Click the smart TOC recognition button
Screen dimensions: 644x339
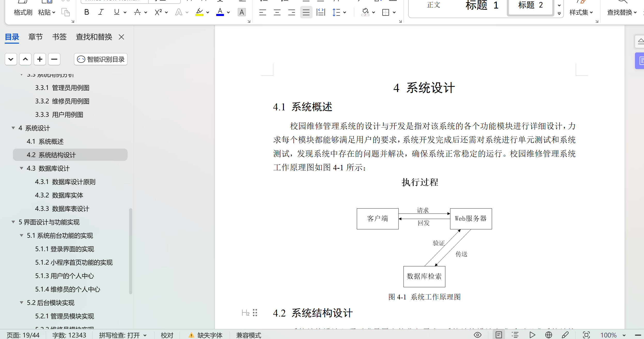(x=101, y=59)
